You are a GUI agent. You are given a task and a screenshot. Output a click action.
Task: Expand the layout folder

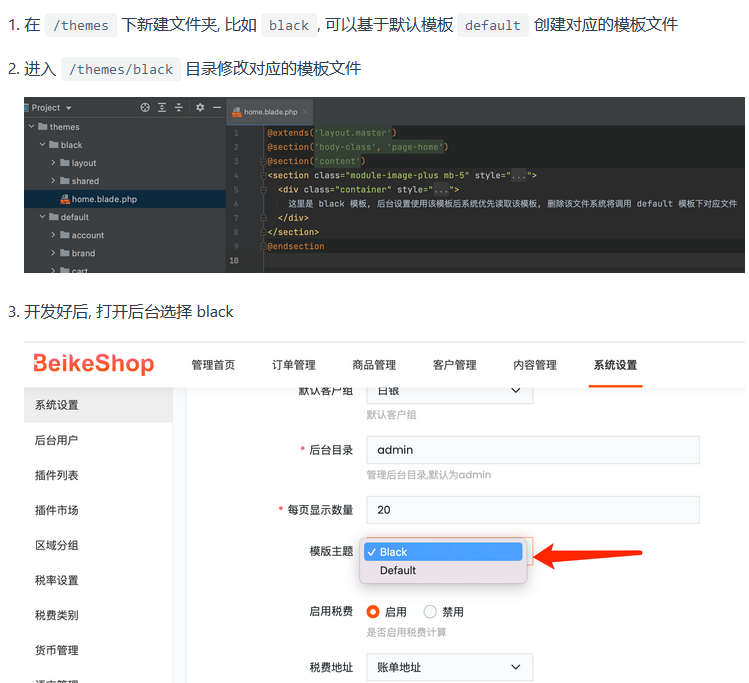[53, 162]
